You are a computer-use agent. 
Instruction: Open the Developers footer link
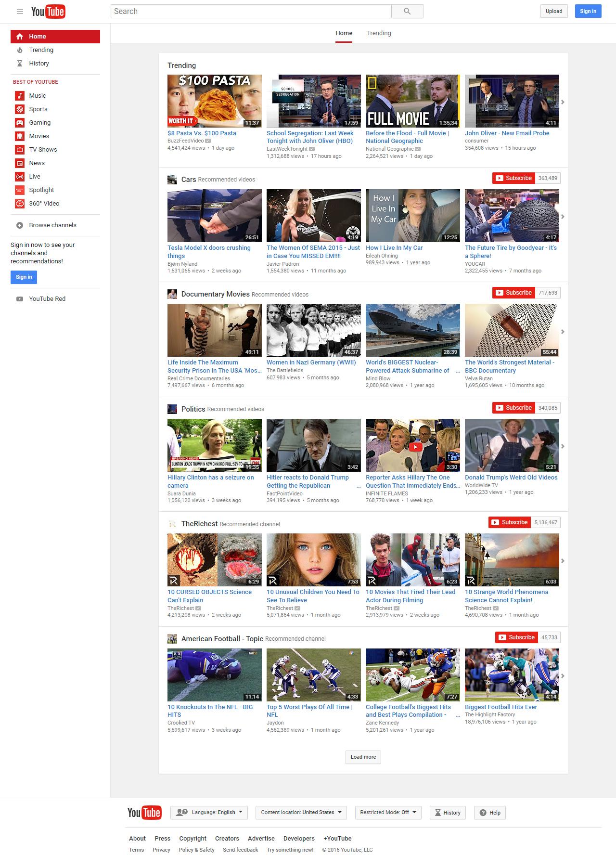(299, 838)
